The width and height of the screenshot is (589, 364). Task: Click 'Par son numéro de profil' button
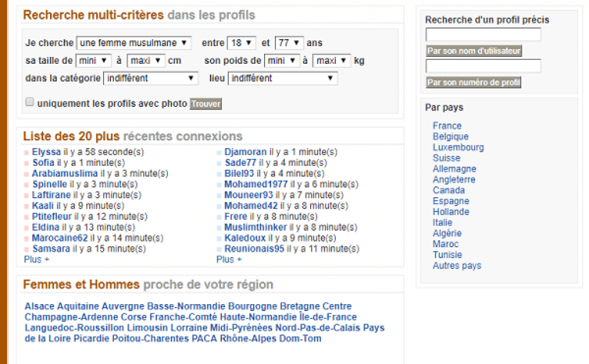click(x=473, y=82)
